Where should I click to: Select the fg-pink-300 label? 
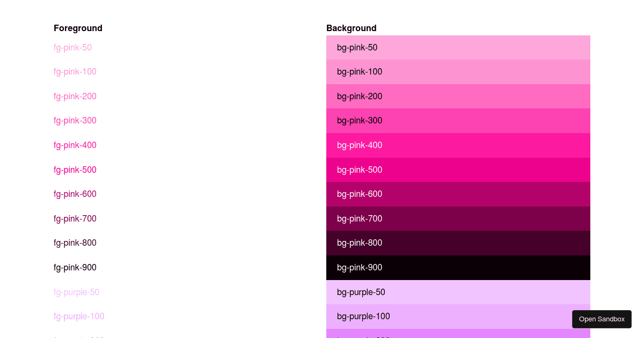click(75, 120)
